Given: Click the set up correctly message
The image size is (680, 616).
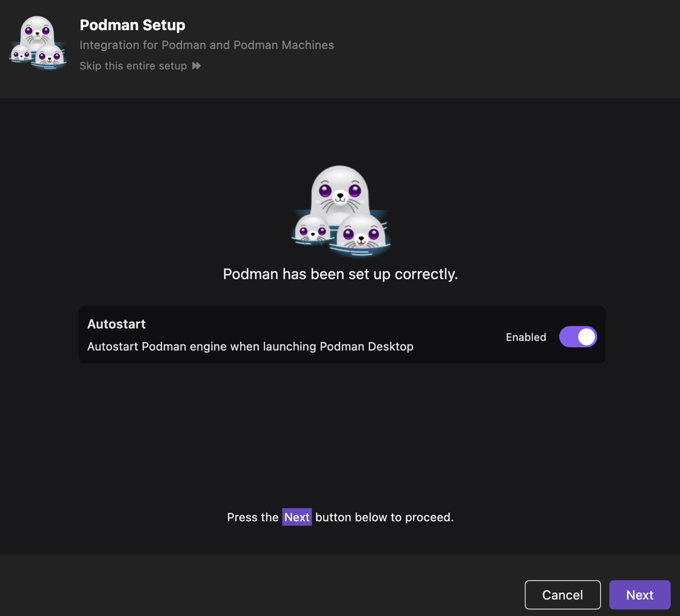Looking at the screenshot, I should [340, 274].
